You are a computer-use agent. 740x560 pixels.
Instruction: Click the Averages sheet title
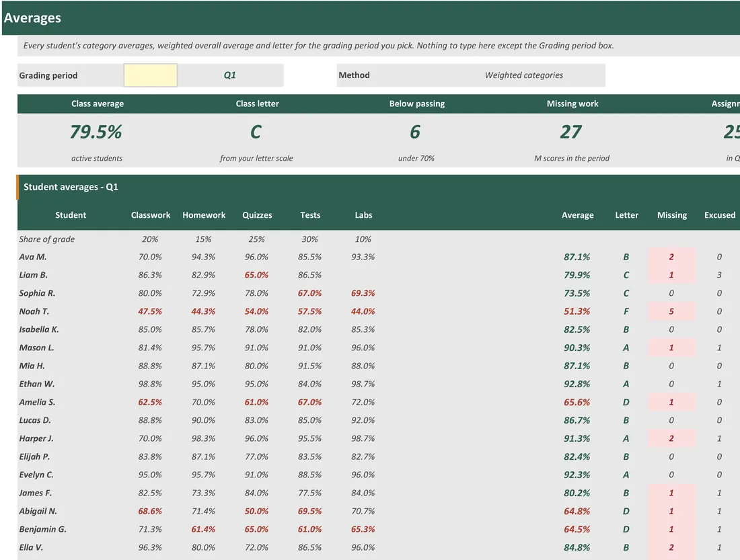[x=32, y=18]
